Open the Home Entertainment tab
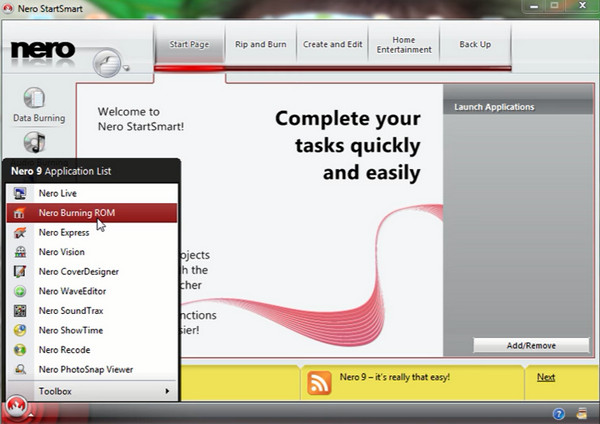Viewport: 600px width, 424px height. [404, 44]
